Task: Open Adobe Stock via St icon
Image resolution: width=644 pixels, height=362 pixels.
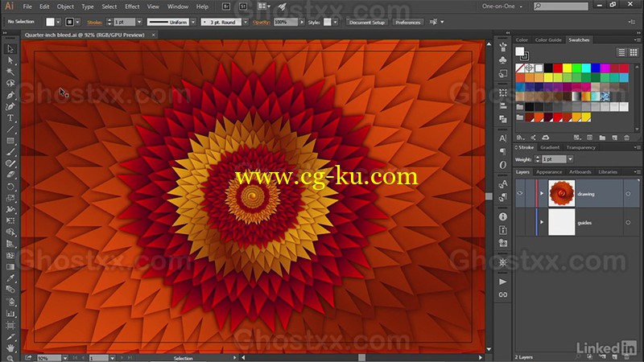Action: [x=243, y=6]
